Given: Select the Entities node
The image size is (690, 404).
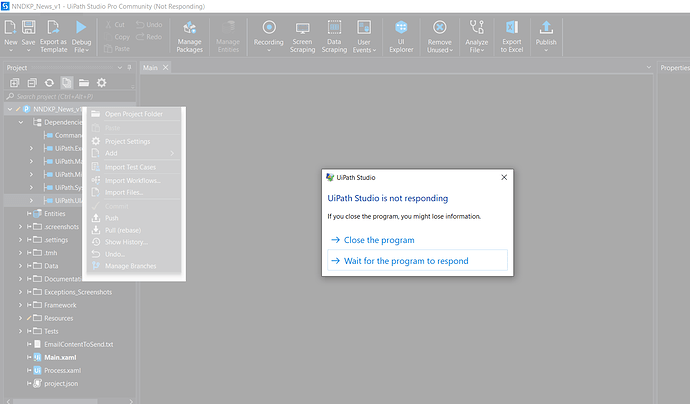Looking at the screenshot, I should tap(54, 214).
